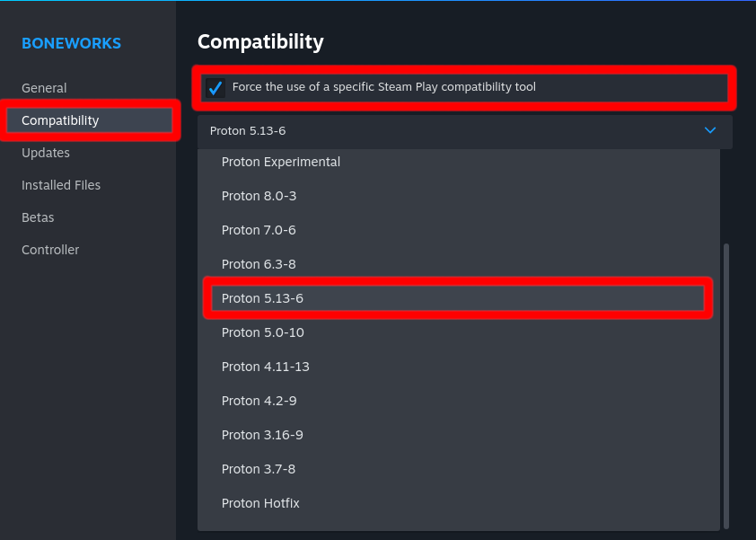Select Proton 5.0-10 in the list

(263, 332)
